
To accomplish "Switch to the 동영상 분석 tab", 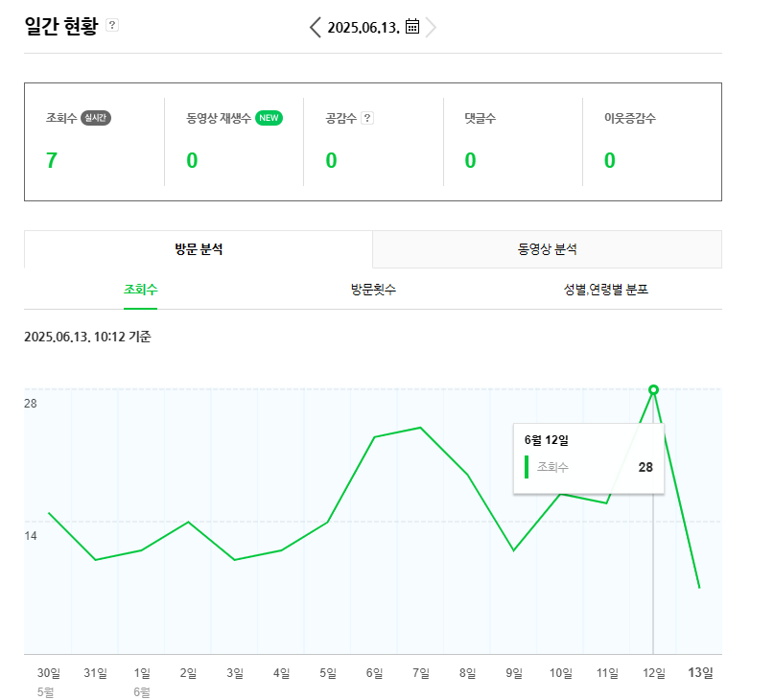I will (547, 249).
